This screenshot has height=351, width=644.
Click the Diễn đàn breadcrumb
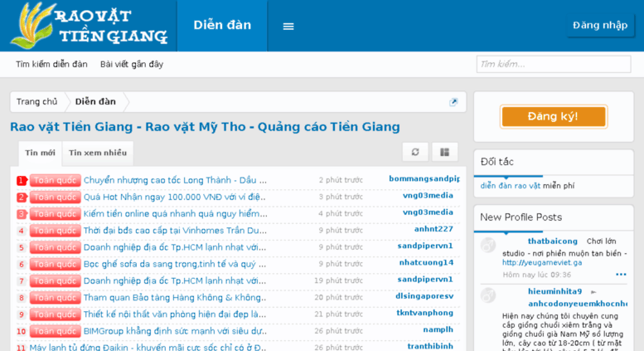pos(95,101)
